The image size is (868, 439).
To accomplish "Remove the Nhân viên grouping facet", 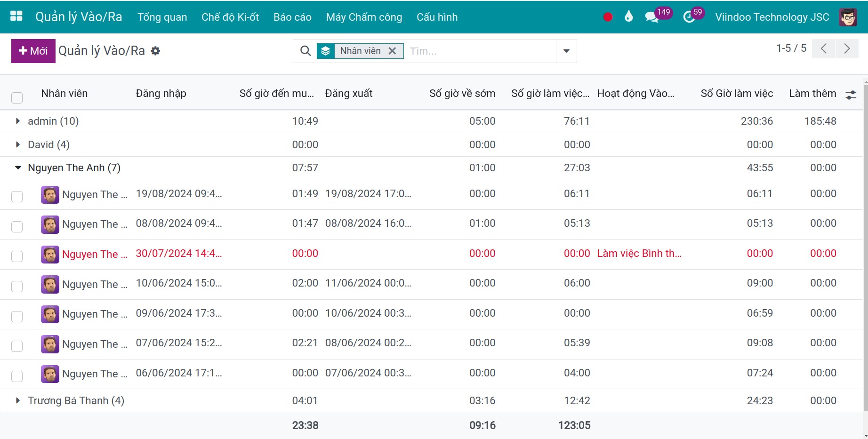I will tap(392, 51).
